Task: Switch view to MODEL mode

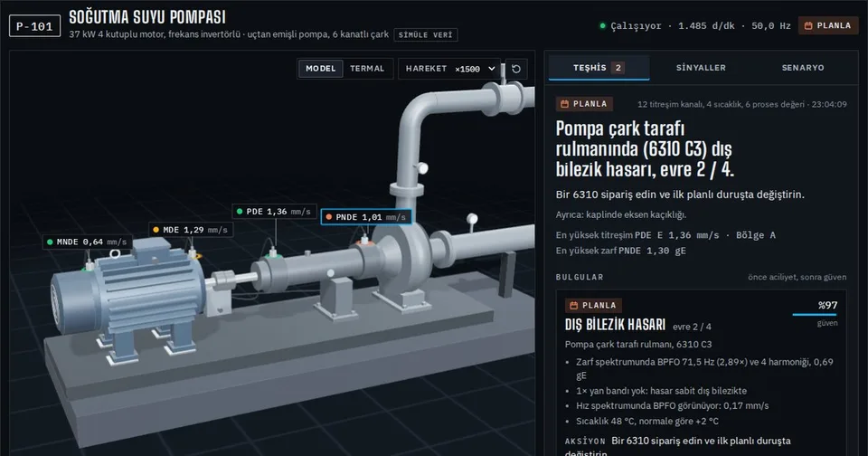Action: [x=320, y=69]
